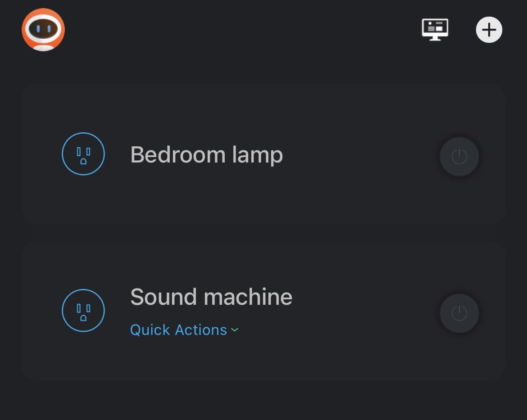Switch Bedroom lamp power state
Viewport: 527px width, 420px height.
(x=459, y=157)
